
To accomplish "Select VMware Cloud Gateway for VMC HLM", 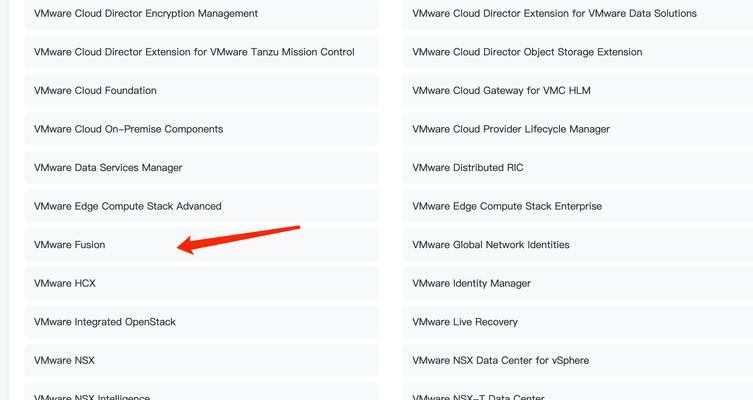I will [578, 91].
